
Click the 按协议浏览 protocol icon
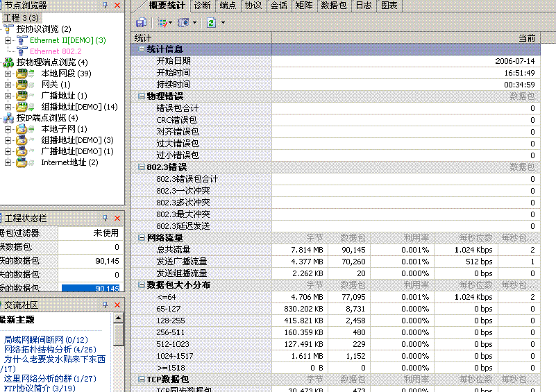(x=8, y=29)
